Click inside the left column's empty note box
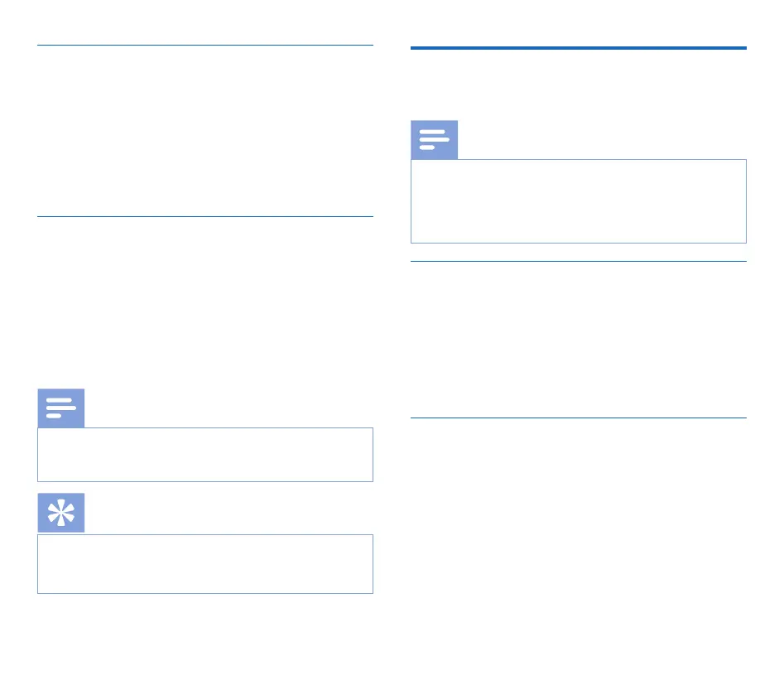784x695 pixels. click(x=204, y=455)
